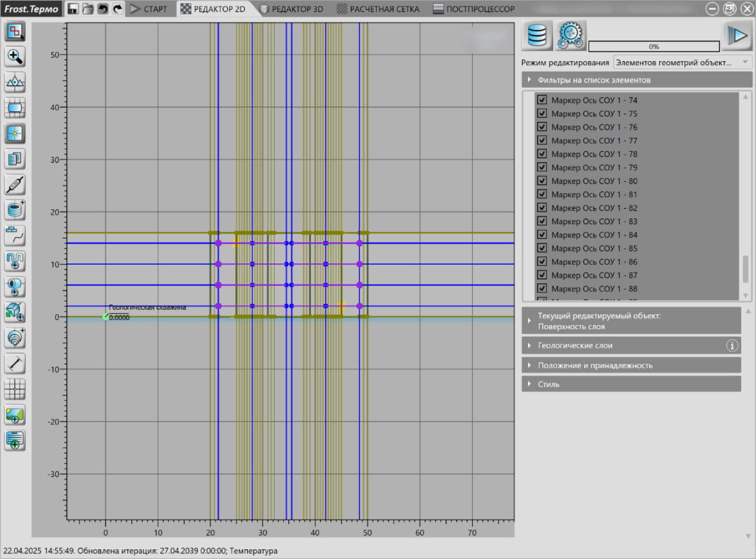Click the save floppy disk icon

[x=73, y=8]
